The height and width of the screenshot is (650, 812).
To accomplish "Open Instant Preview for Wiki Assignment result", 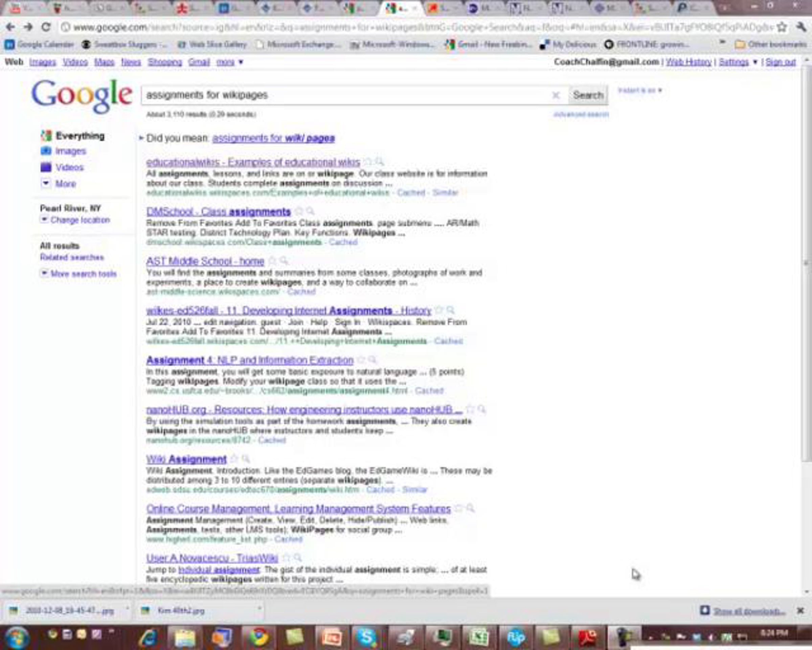I will [246, 459].
